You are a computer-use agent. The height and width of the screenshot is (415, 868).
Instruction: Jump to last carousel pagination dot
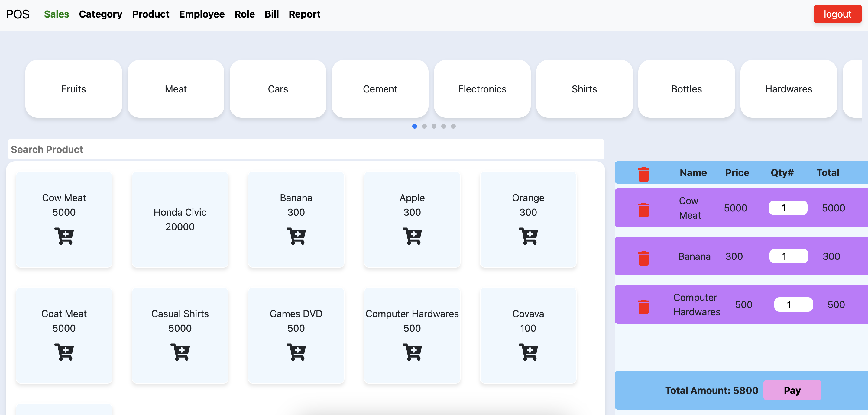(453, 126)
